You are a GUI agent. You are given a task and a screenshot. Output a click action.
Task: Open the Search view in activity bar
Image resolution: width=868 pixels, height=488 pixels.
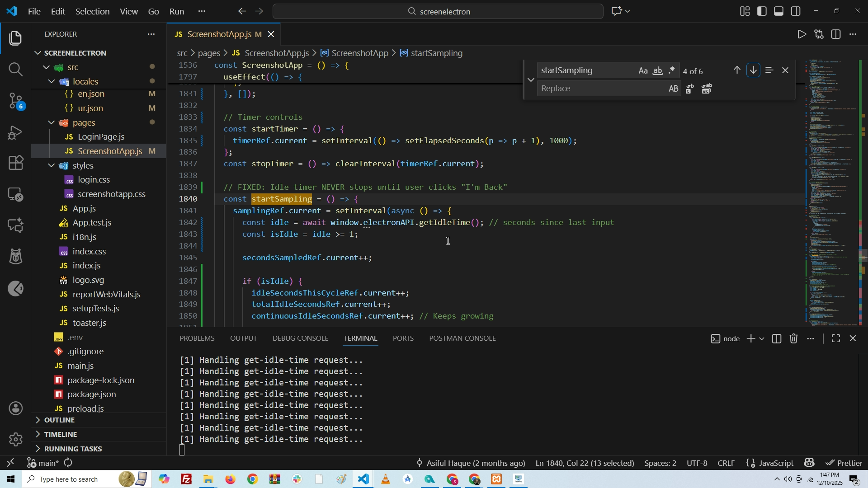click(15, 69)
